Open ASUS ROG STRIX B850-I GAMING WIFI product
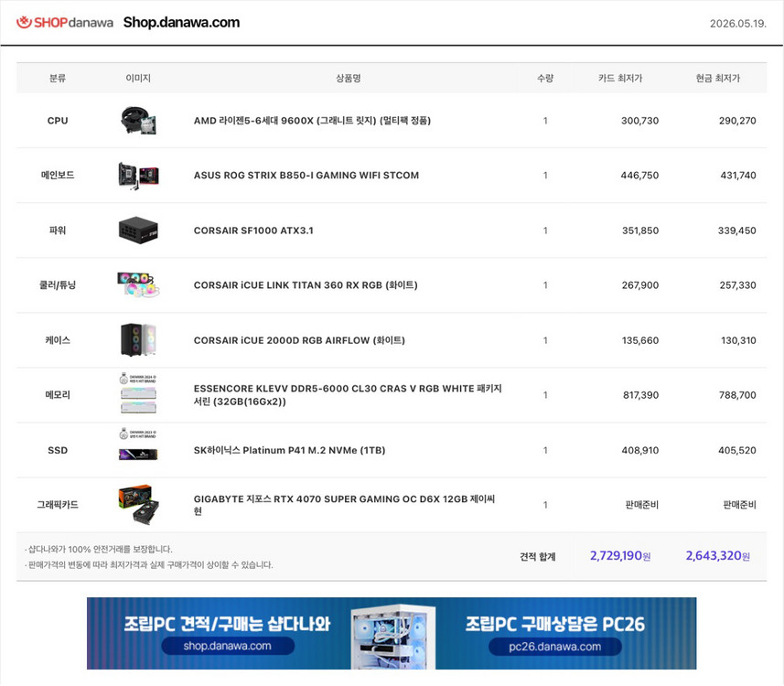Screen dimensions: 784x686 (306, 176)
